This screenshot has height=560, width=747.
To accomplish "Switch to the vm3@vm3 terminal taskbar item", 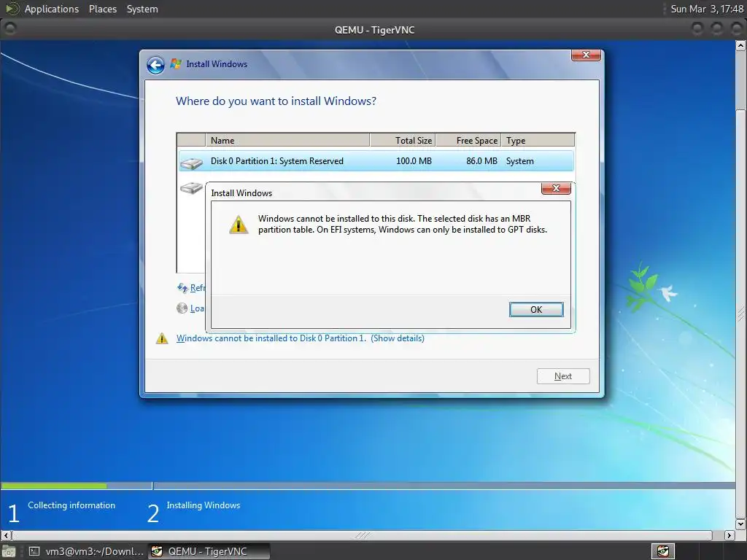I will (x=86, y=551).
